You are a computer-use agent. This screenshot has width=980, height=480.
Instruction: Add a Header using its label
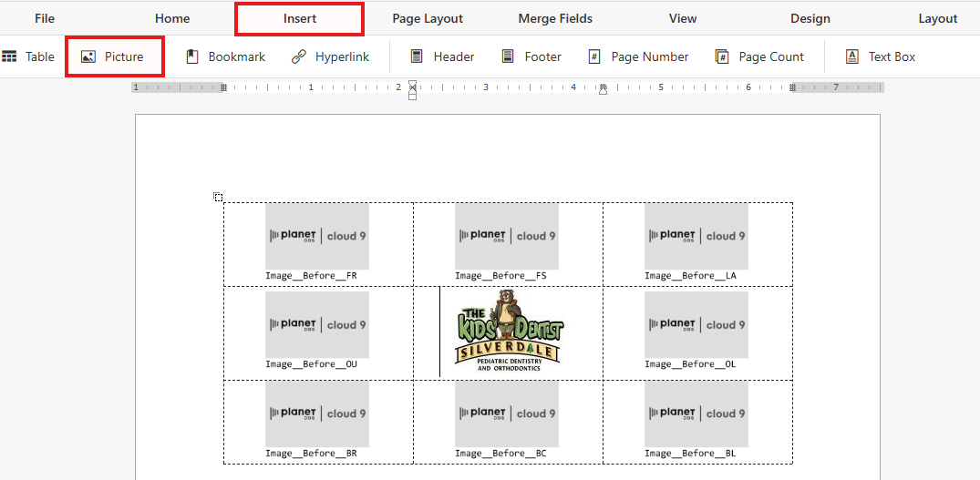[x=454, y=56]
